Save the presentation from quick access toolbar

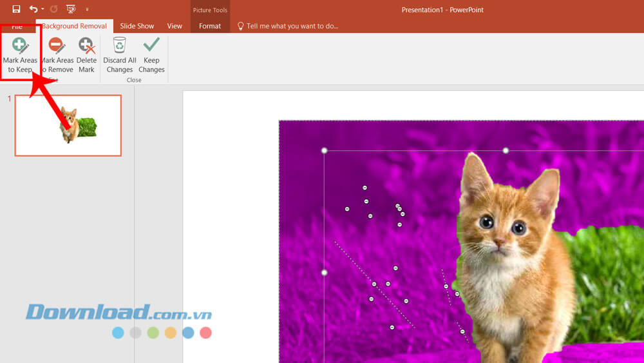click(x=16, y=10)
